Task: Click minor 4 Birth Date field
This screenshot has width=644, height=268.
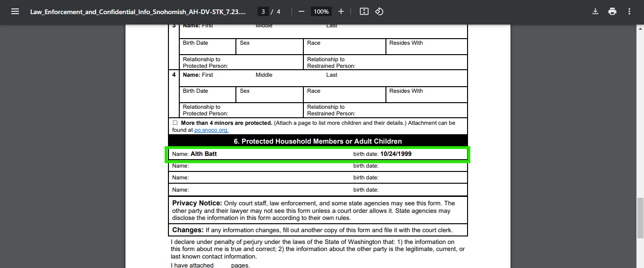Action: point(208,95)
